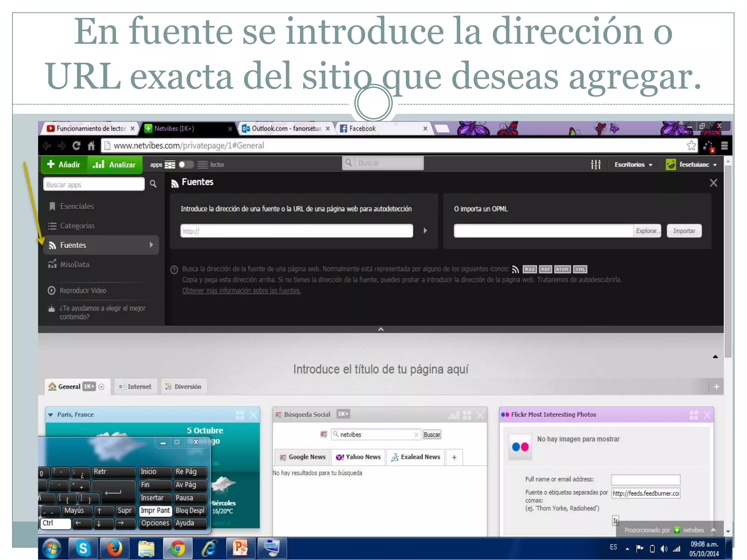Open Flickr widget grid icon
Viewport: 747px width, 560px height.
[x=694, y=415]
